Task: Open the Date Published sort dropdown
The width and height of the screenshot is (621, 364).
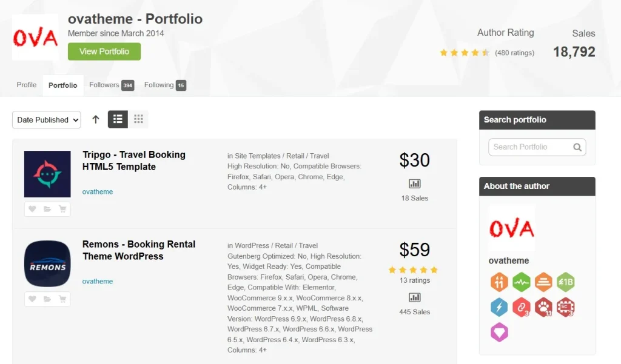Action: coord(46,120)
